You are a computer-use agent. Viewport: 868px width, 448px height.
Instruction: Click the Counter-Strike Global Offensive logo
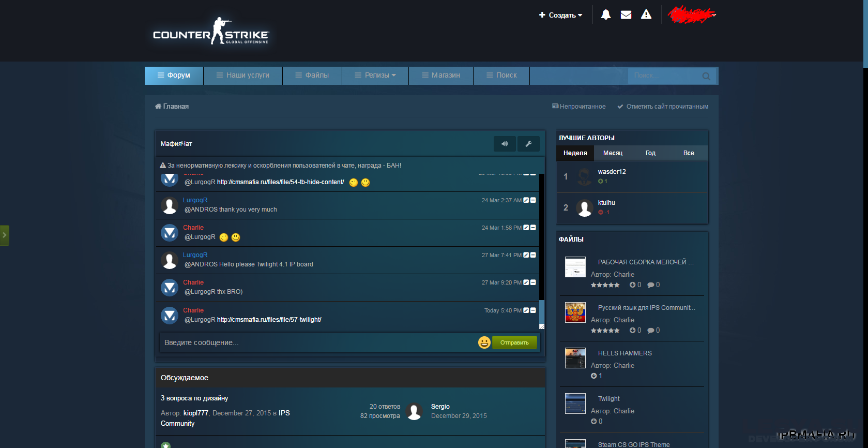pos(211,31)
